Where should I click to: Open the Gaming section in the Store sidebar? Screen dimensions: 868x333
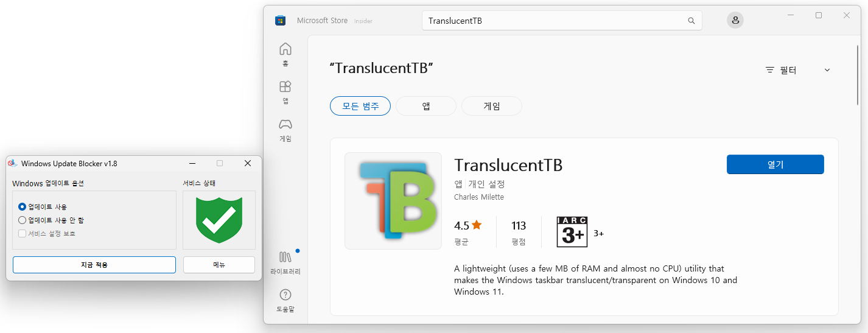(285, 130)
